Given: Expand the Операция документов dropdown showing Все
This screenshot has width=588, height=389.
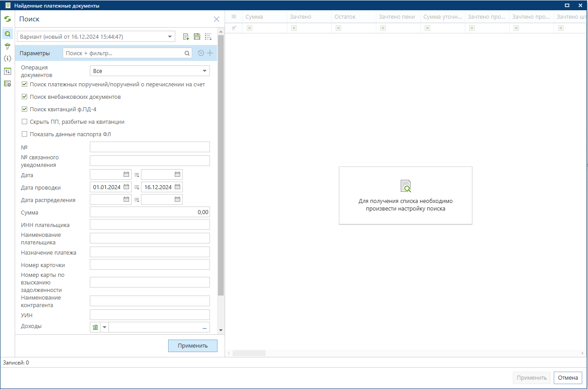Looking at the screenshot, I should coord(205,71).
